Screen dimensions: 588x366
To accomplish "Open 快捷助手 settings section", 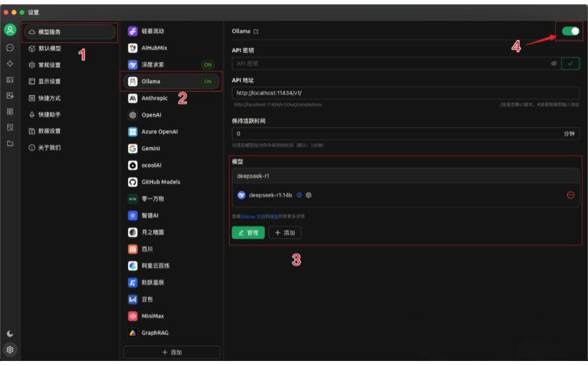I will click(70, 114).
